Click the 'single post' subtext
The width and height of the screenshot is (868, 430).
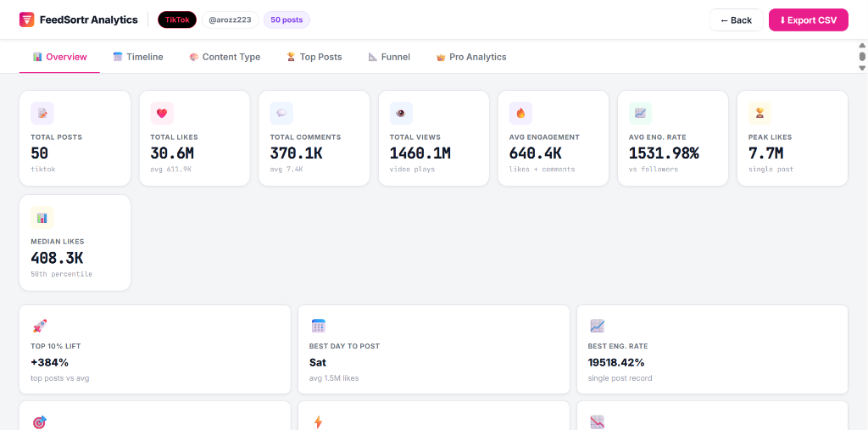[771, 169]
